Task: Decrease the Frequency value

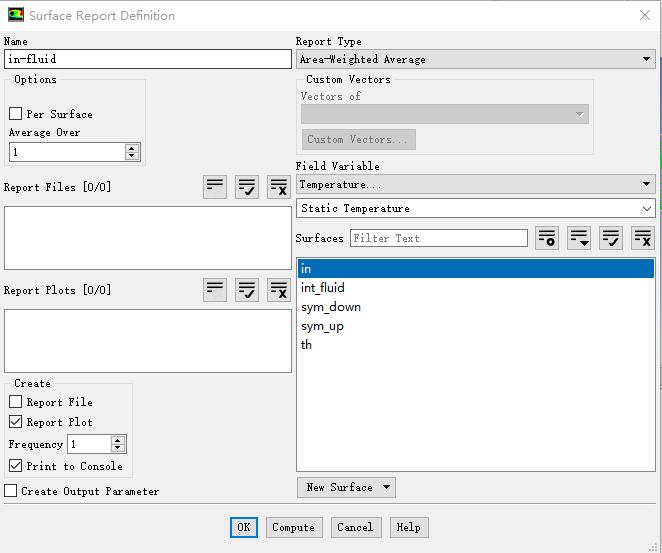Action: click(118, 448)
